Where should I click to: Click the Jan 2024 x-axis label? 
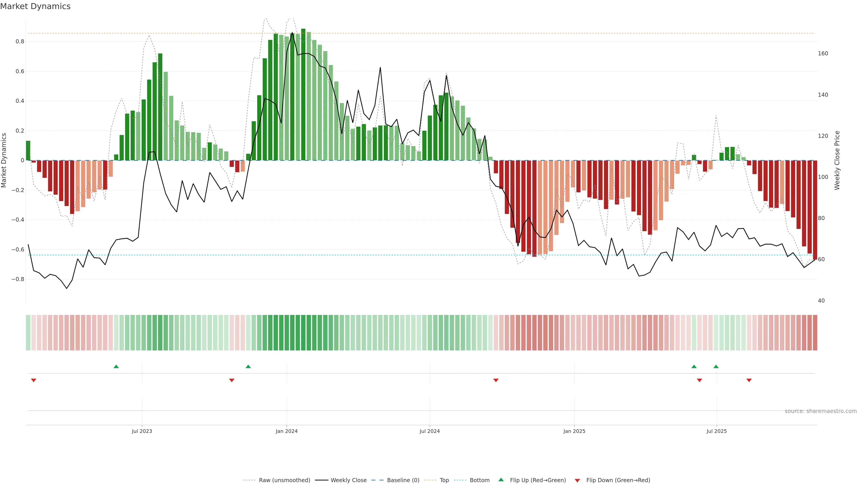coord(286,431)
